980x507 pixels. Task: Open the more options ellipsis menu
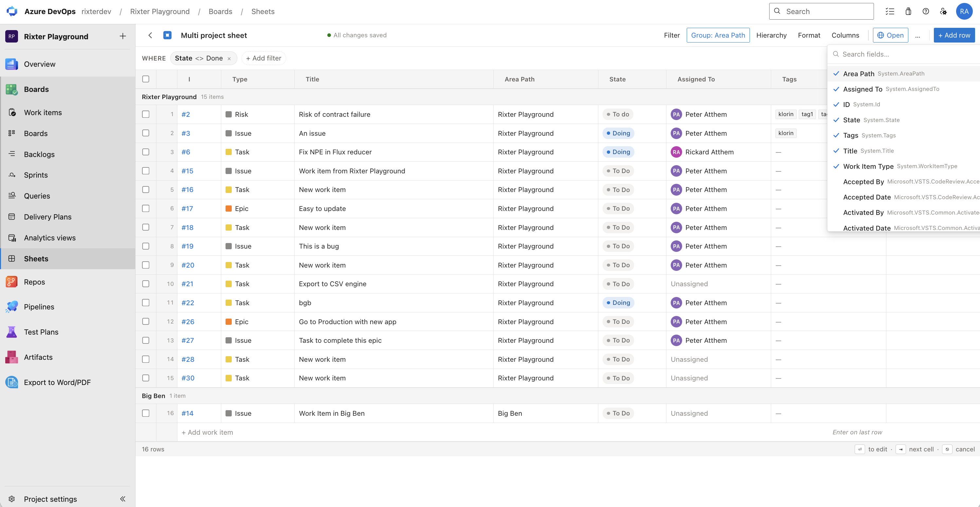click(x=917, y=36)
